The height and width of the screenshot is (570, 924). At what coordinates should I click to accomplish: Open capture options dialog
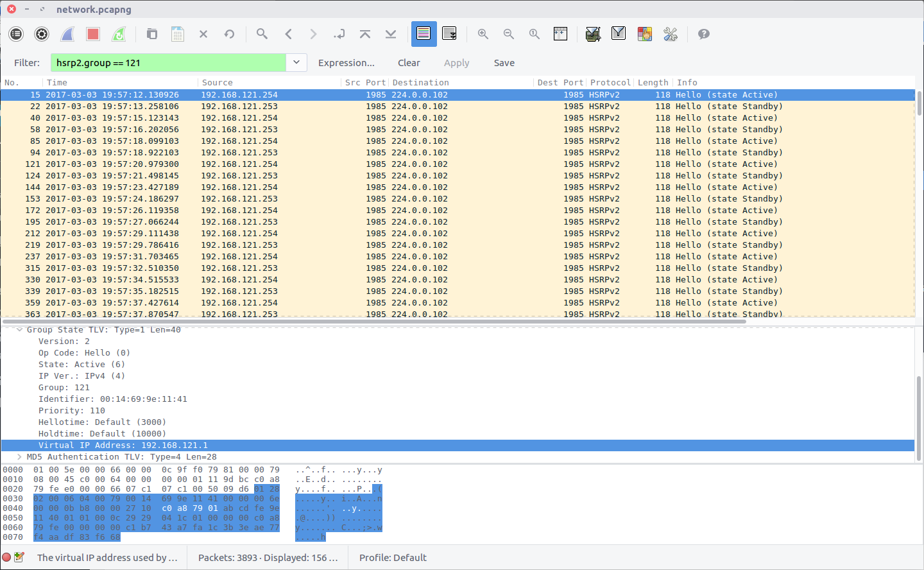coord(42,34)
